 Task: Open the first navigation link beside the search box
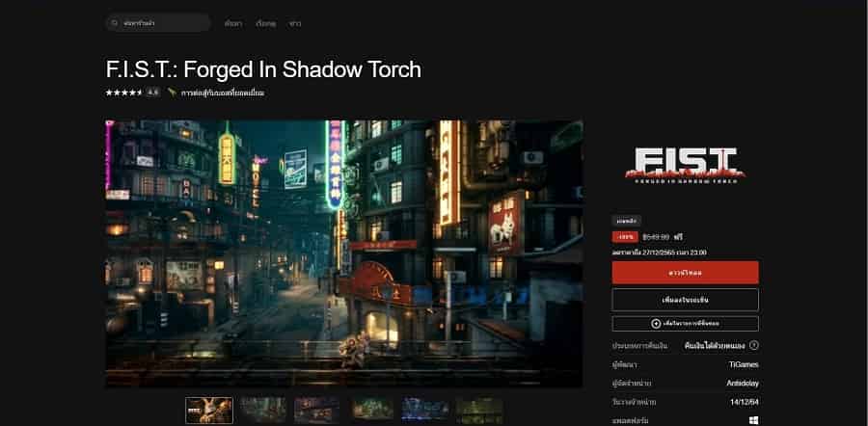pos(233,24)
